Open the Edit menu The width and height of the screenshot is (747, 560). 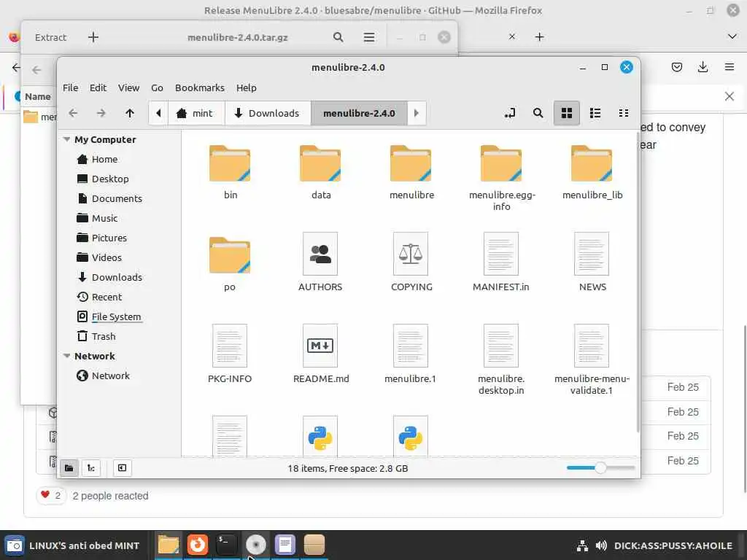(98, 87)
